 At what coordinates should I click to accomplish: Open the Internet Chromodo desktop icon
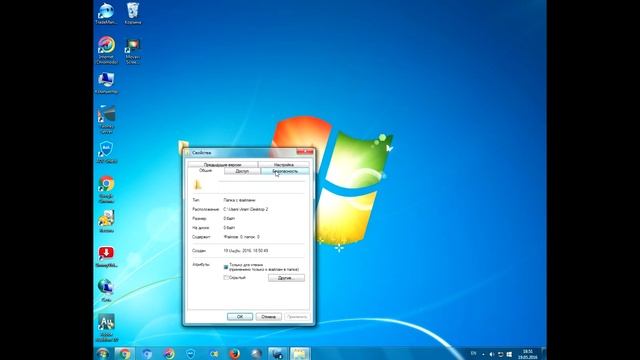point(107,50)
